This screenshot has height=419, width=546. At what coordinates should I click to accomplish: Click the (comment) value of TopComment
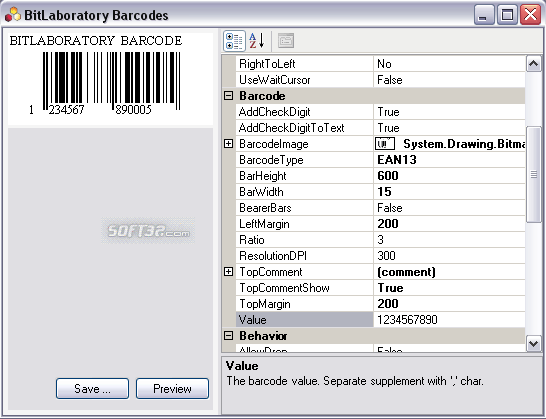pyautogui.click(x=406, y=272)
